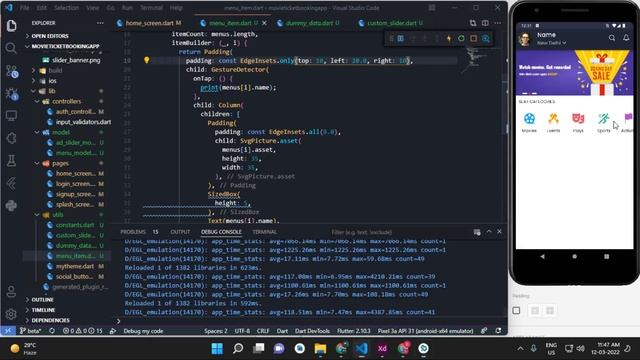Image resolution: width=640 pixels, height=360 pixels.
Task: Click the CRLF line ending indicator
Action: pos(263,331)
